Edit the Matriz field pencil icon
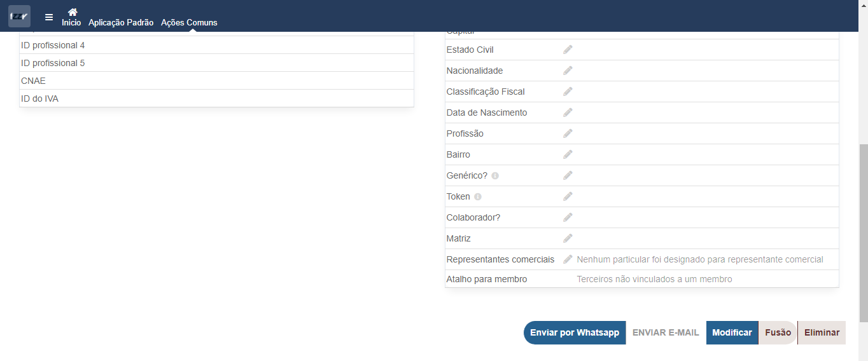 568,238
